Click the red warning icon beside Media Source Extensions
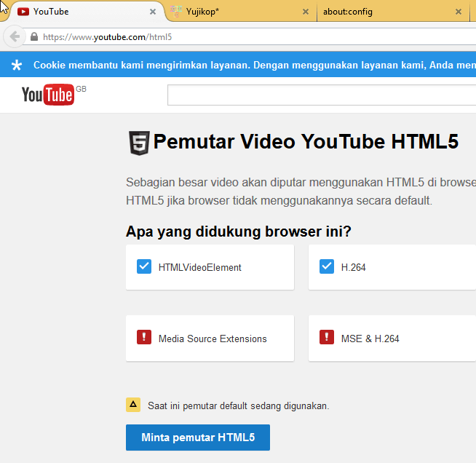The width and height of the screenshot is (476, 463). point(144,337)
